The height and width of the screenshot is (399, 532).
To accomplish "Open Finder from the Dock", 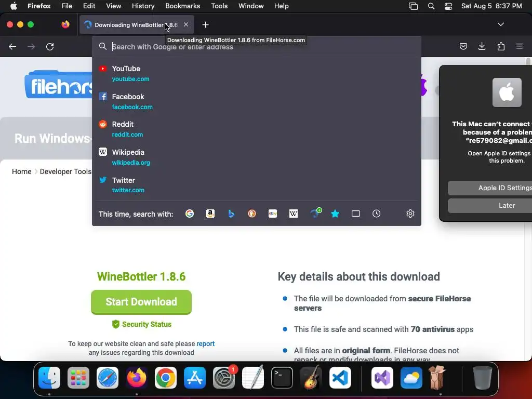I will tap(49, 378).
